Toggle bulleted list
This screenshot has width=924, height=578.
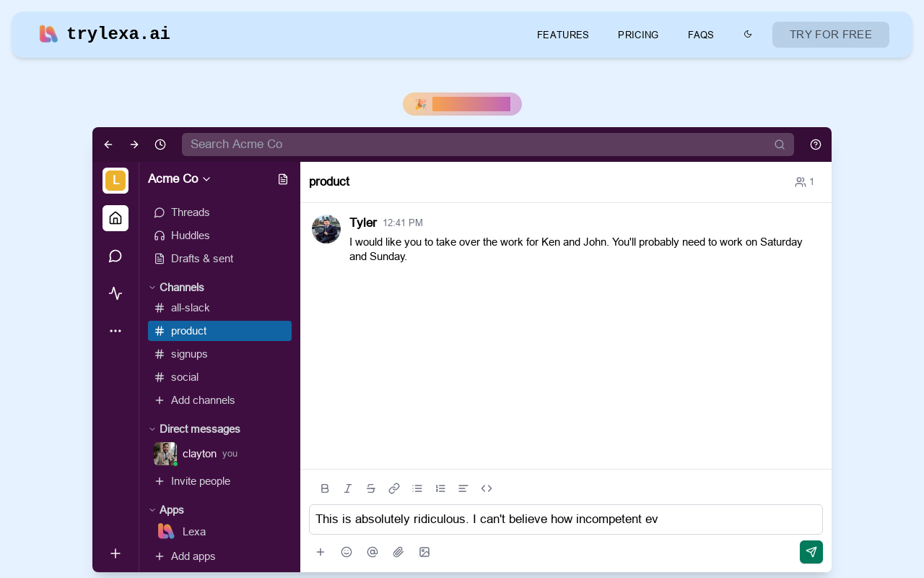[417, 488]
